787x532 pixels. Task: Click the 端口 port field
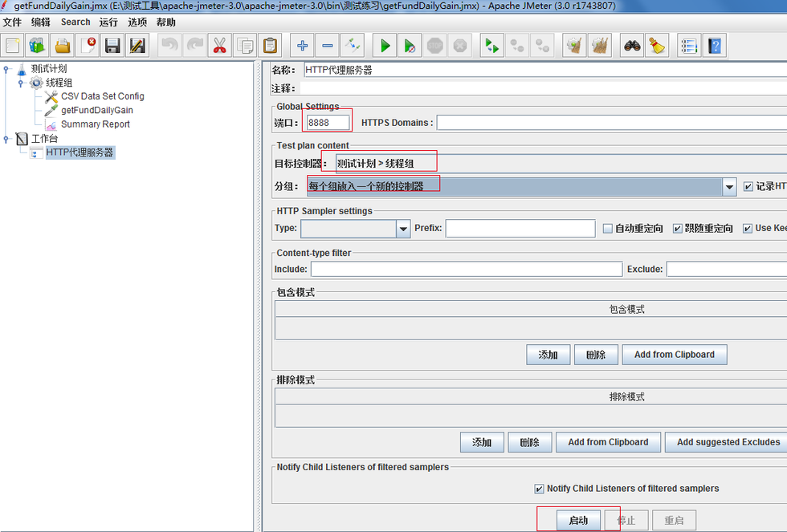click(328, 122)
